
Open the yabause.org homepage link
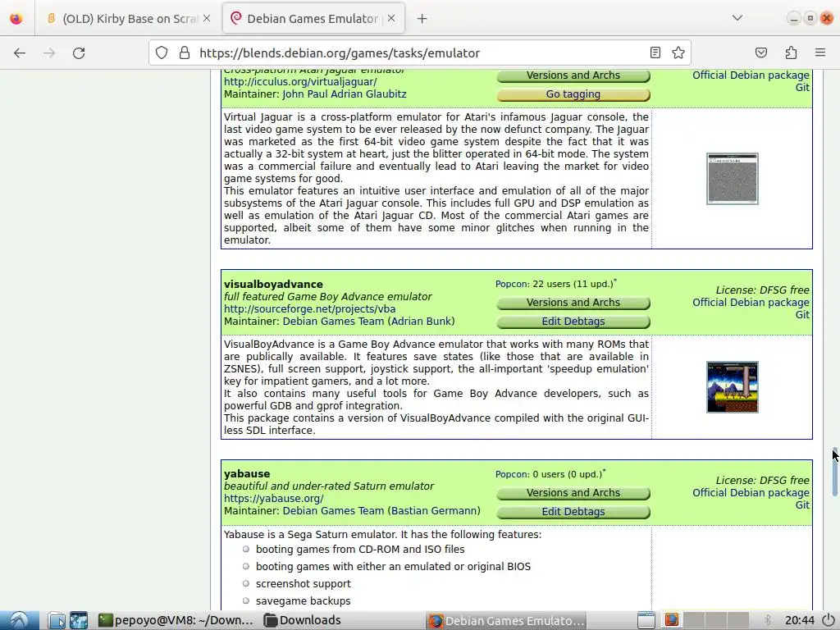click(274, 499)
